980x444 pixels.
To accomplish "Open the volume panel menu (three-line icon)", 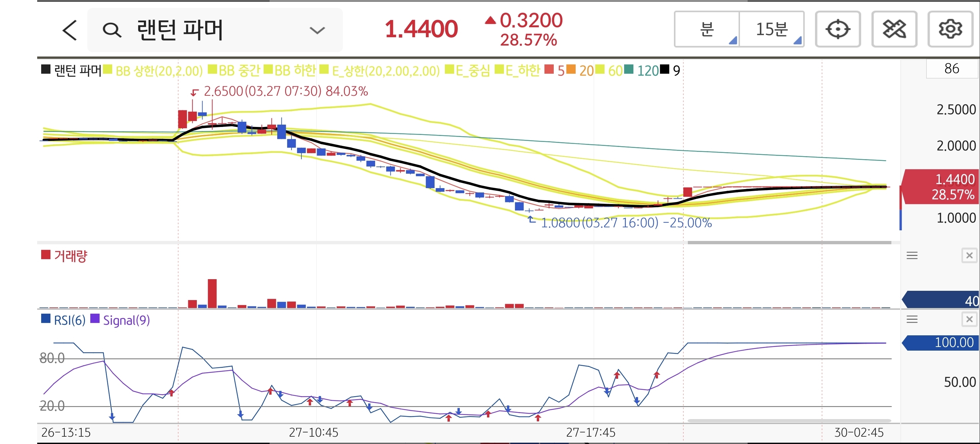I will [x=912, y=256].
